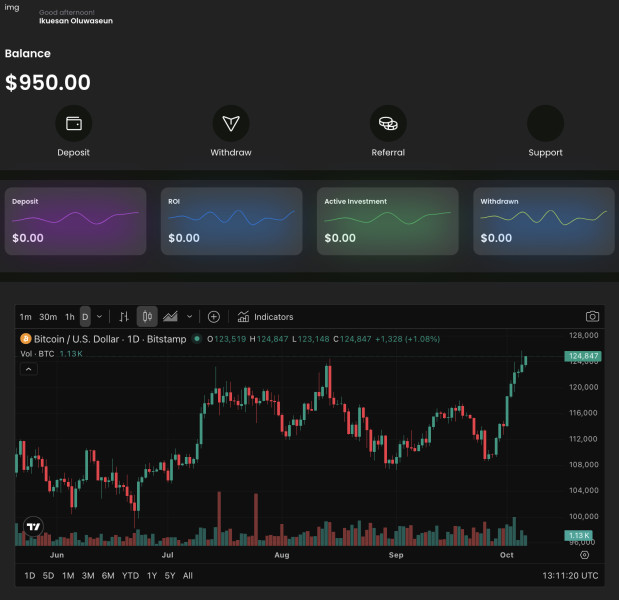The height and width of the screenshot is (600, 619).
Task: Collapse the chart legend chevron
Action: 28,369
